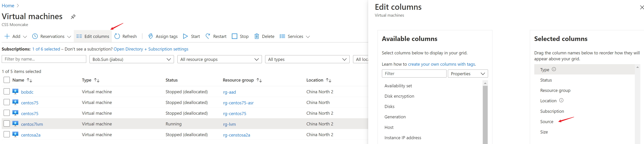Viewport: 644px width, 144px height.
Task: Click the Refresh icon in the toolbar
Action: click(117, 36)
